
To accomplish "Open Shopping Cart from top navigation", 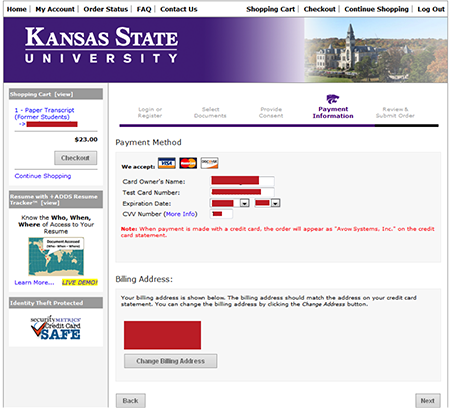I will pos(271,9).
